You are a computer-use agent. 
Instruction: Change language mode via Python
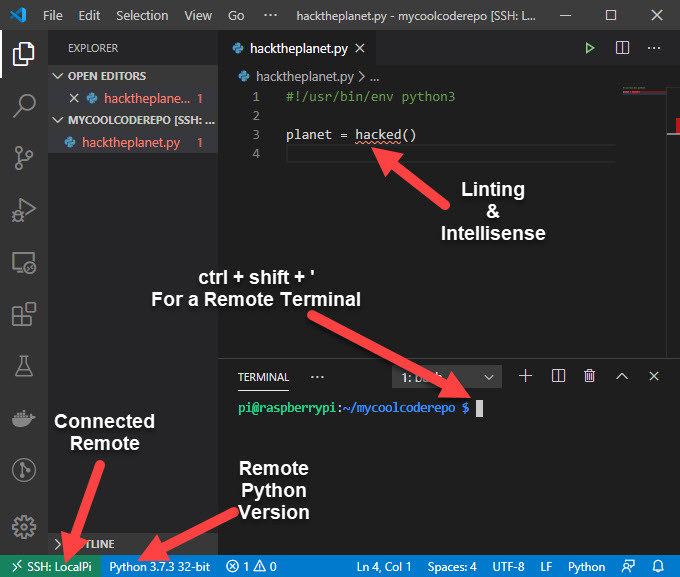[x=586, y=566]
